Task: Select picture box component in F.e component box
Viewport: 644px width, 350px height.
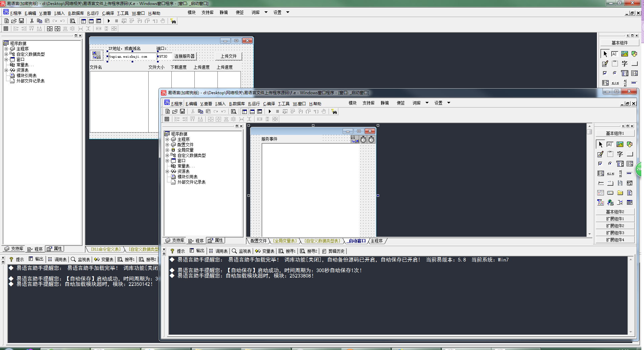Action: (620, 144)
